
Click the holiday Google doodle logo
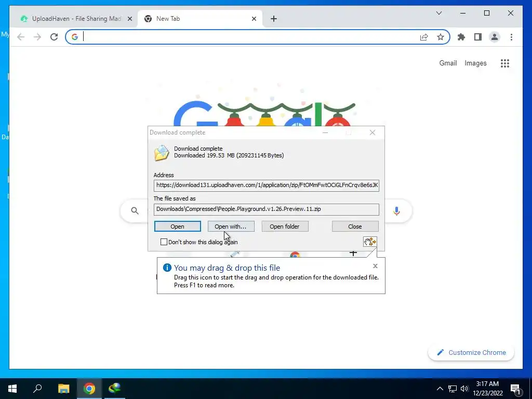[264, 114]
